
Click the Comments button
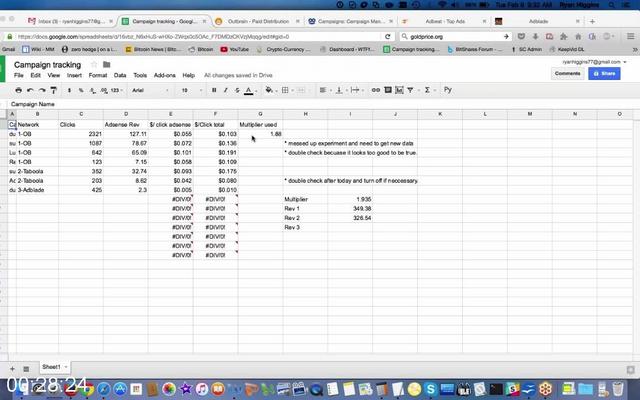(567, 73)
